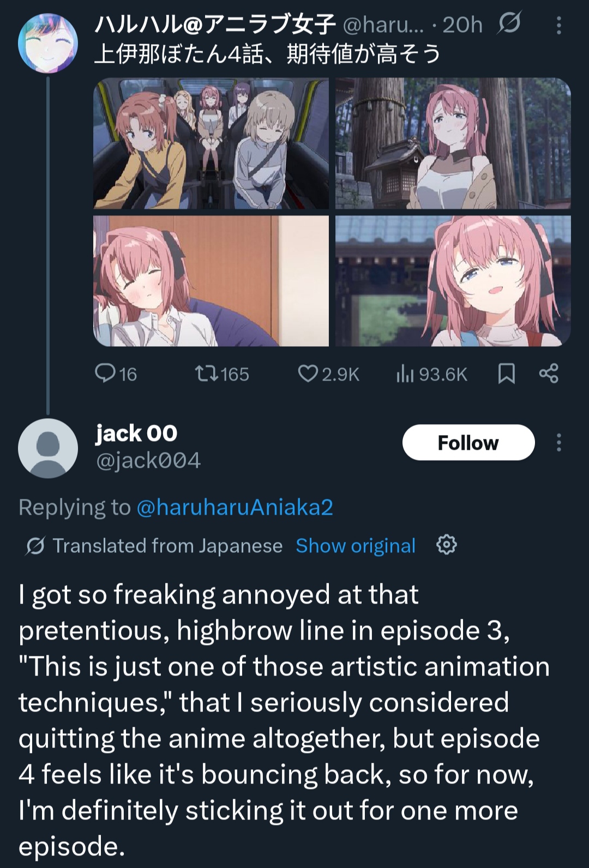
Task: Tap the translation icon beside 20h timestamp
Action: point(509,23)
